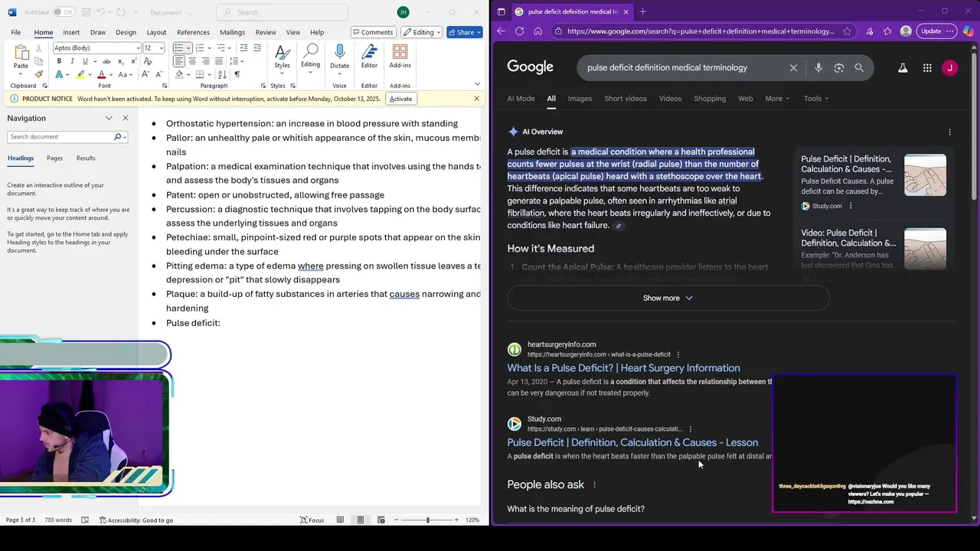Apply Subscript formatting in Word
This screenshot has width=980, height=551.
coord(120,61)
